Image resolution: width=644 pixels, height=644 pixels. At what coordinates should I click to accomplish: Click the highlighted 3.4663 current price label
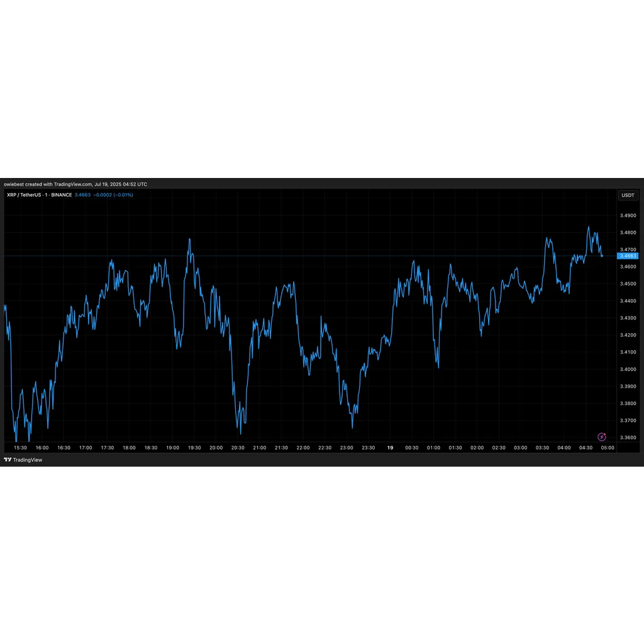coord(628,256)
